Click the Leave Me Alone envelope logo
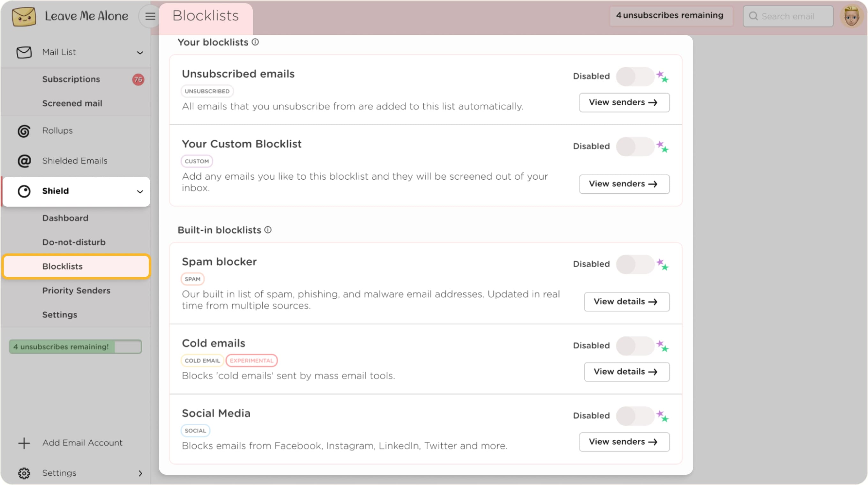Image resolution: width=868 pixels, height=485 pixels. click(24, 16)
